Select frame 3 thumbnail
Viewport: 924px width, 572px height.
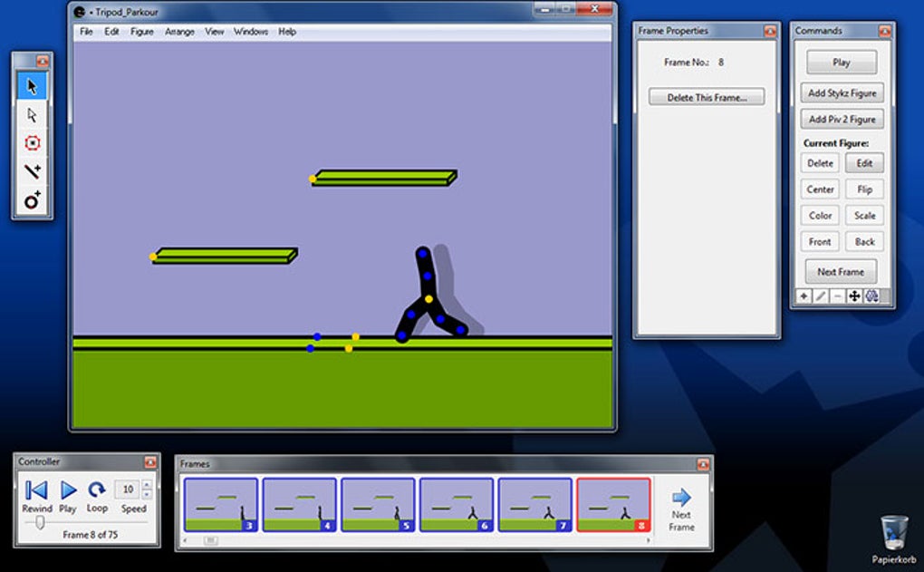click(x=221, y=505)
